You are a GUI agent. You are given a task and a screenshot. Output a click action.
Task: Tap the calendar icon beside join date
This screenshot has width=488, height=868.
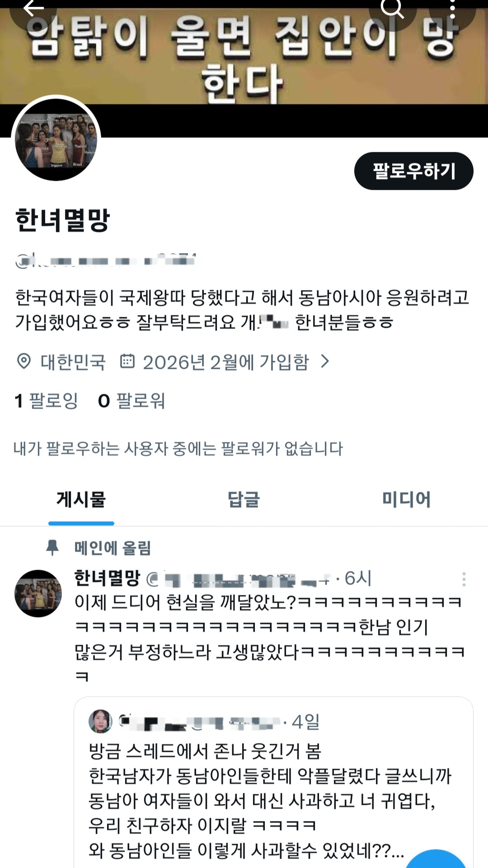click(x=127, y=361)
